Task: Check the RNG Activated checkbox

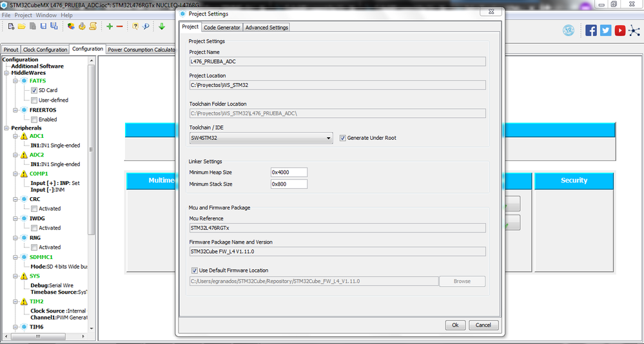Action: [34, 247]
